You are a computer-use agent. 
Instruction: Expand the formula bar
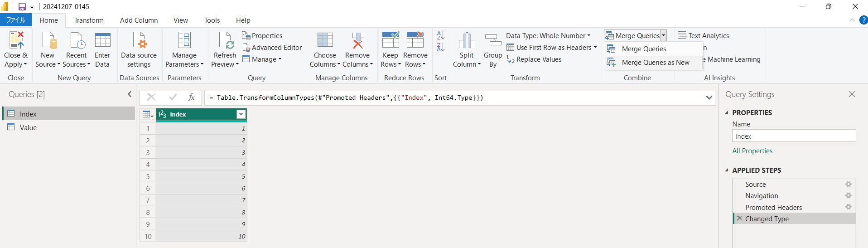point(709,97)
